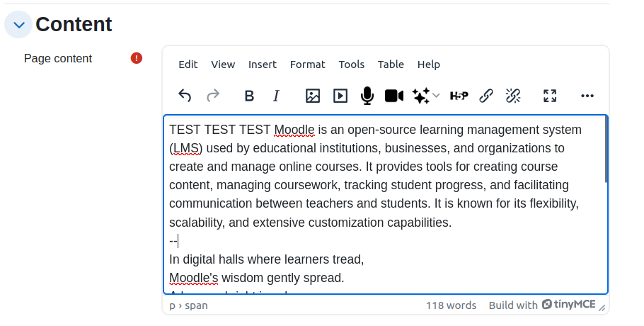Click the word "Moodle's" in the poem
Viewport: 644px width, 326px height.
click(193, 278)
